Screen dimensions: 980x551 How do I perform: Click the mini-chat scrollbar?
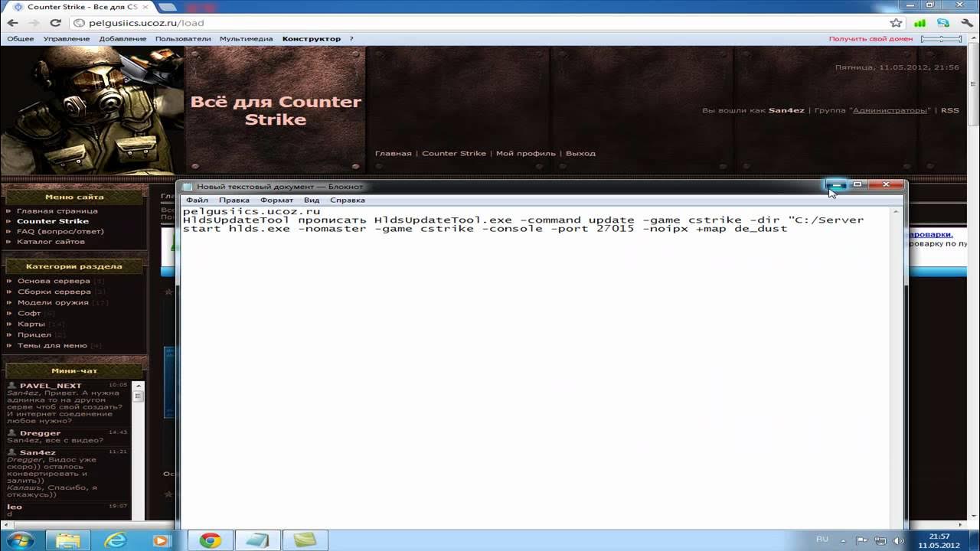[x=139, y=452]
